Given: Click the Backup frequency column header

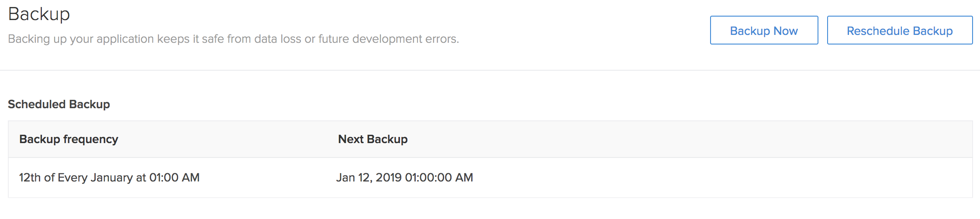Looking at the screenshot, I should (69, 139).
